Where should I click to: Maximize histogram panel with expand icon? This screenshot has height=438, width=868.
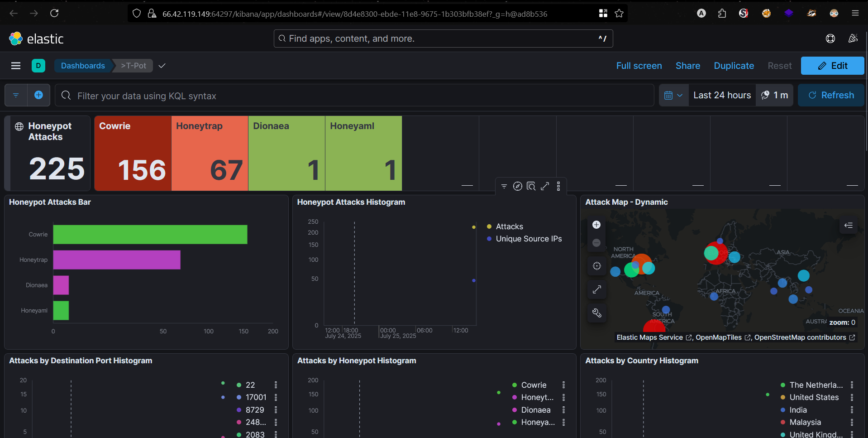[x=545, y=186]
